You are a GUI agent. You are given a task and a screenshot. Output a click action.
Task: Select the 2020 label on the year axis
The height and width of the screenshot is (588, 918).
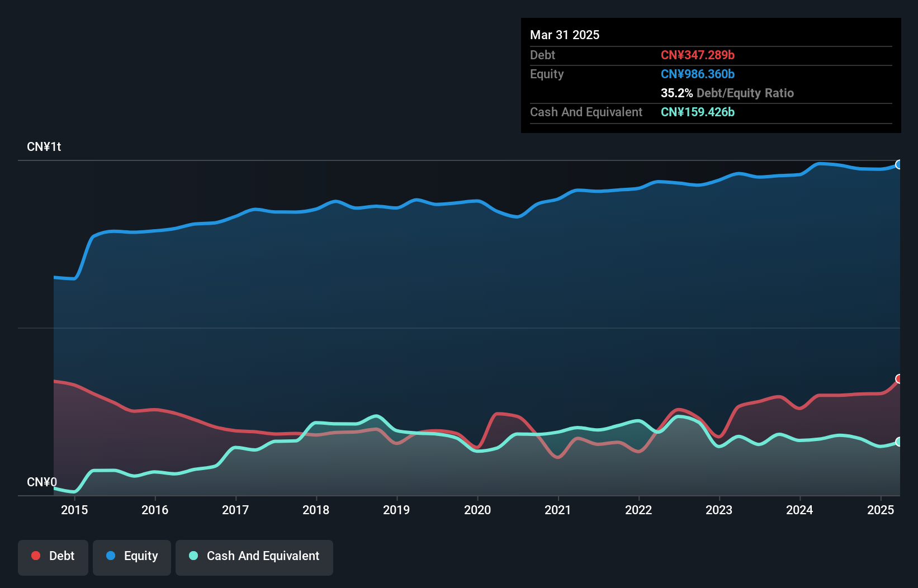coord(478,510)
